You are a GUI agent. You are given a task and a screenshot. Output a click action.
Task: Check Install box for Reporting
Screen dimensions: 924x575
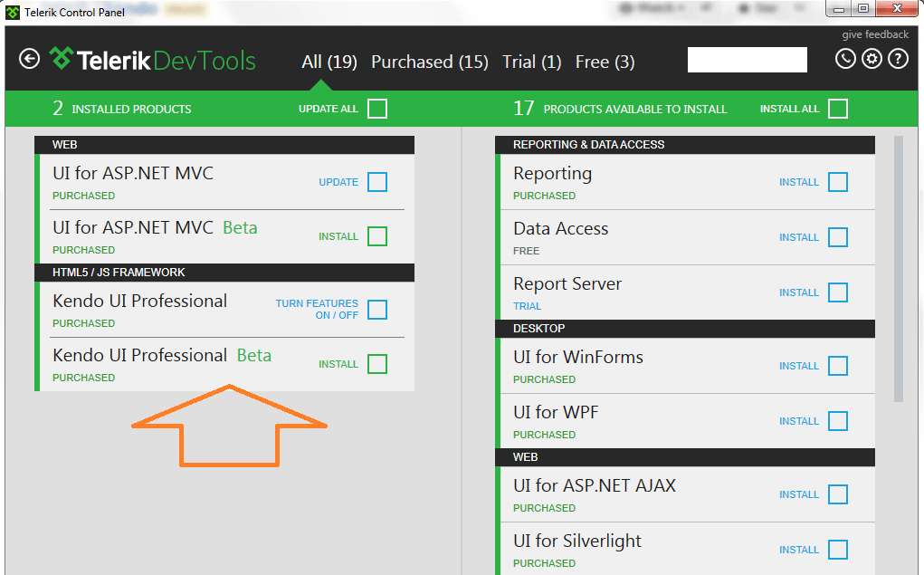(838, 182)
